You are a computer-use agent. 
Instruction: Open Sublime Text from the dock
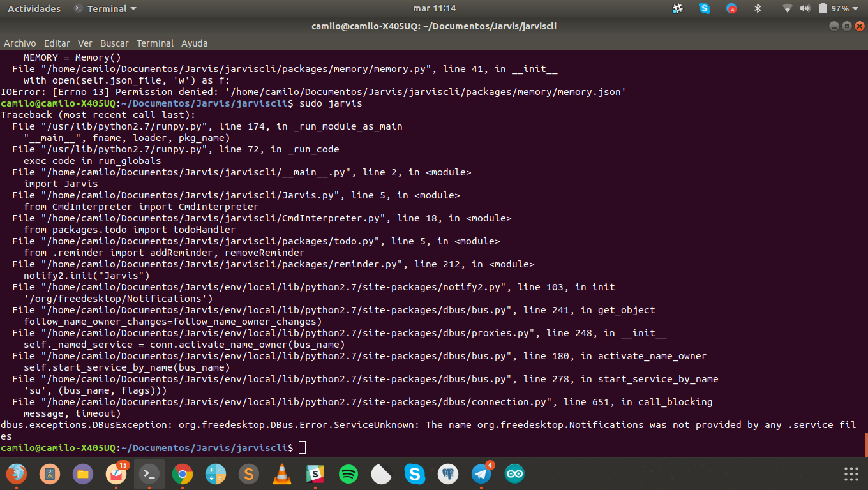tap(248, 474)
